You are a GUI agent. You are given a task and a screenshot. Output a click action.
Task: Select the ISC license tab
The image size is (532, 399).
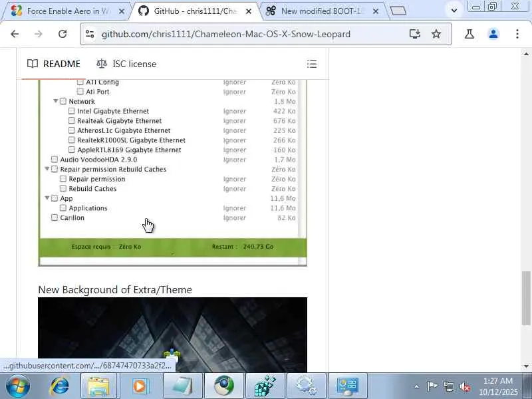click(x=126, y=64)
